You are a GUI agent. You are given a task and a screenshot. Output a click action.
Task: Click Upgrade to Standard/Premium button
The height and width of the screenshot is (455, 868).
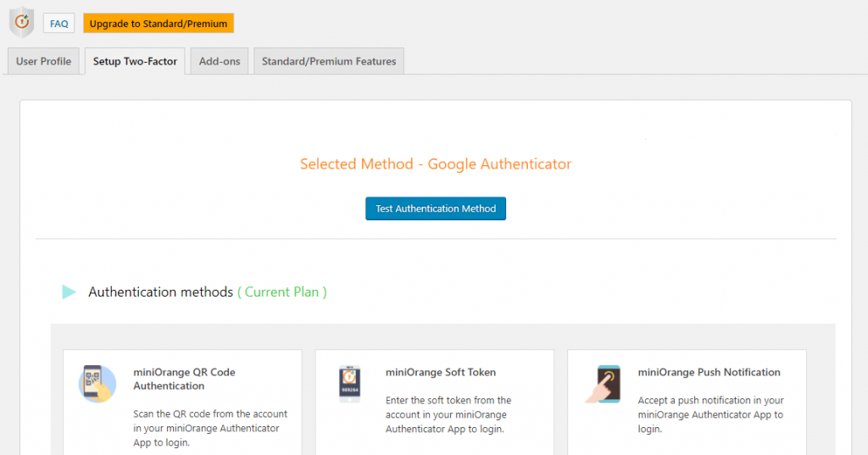tap(159, 24)
